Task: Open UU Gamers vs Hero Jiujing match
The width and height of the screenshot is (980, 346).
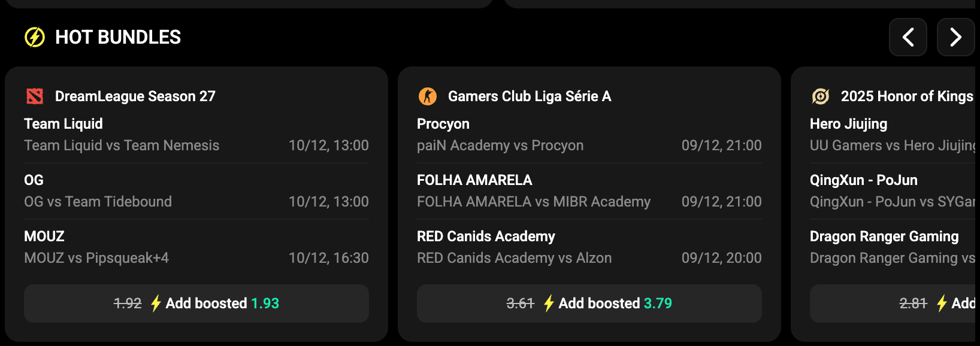Action: (x=893, y=145)
